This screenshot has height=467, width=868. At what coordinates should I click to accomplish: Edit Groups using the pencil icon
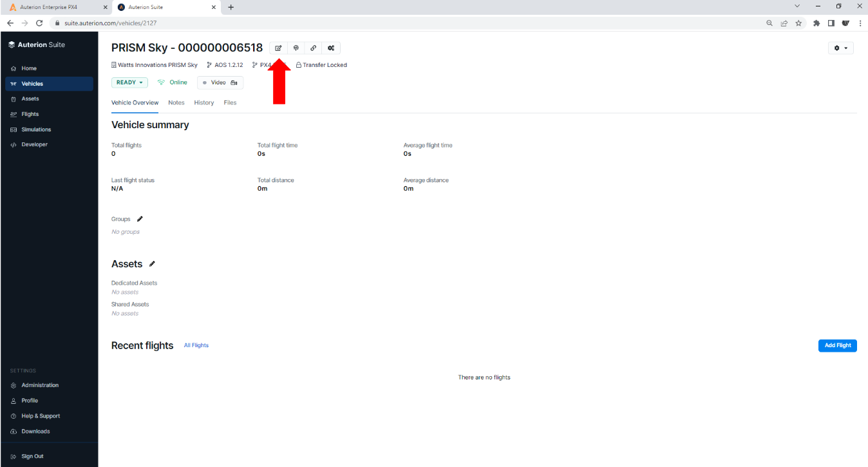pos(140,219)
